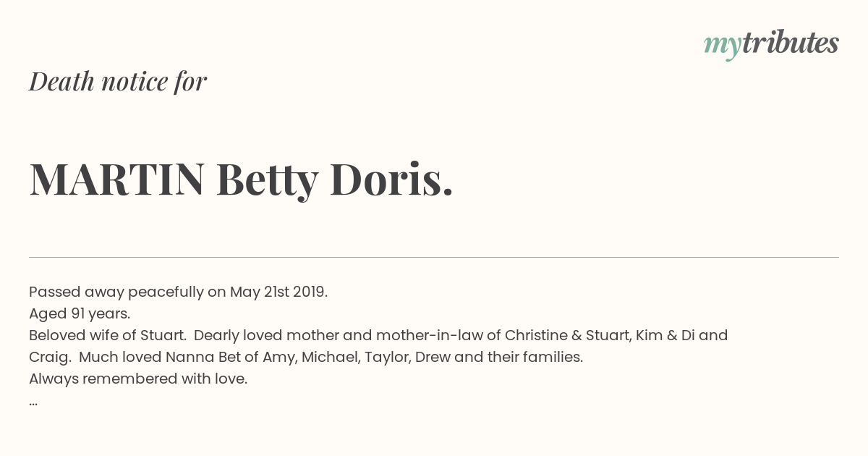The width and height of the screenshot is (868, 456).
Task: Click the mytributes logo
Action: pyautogui.click(x=771, y=44)
